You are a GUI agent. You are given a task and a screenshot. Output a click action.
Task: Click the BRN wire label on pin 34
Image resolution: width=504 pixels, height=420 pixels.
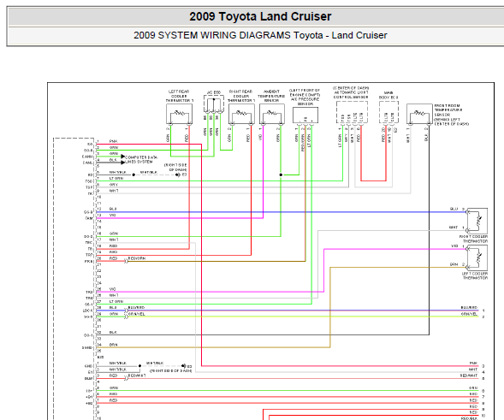pos(113,345)
